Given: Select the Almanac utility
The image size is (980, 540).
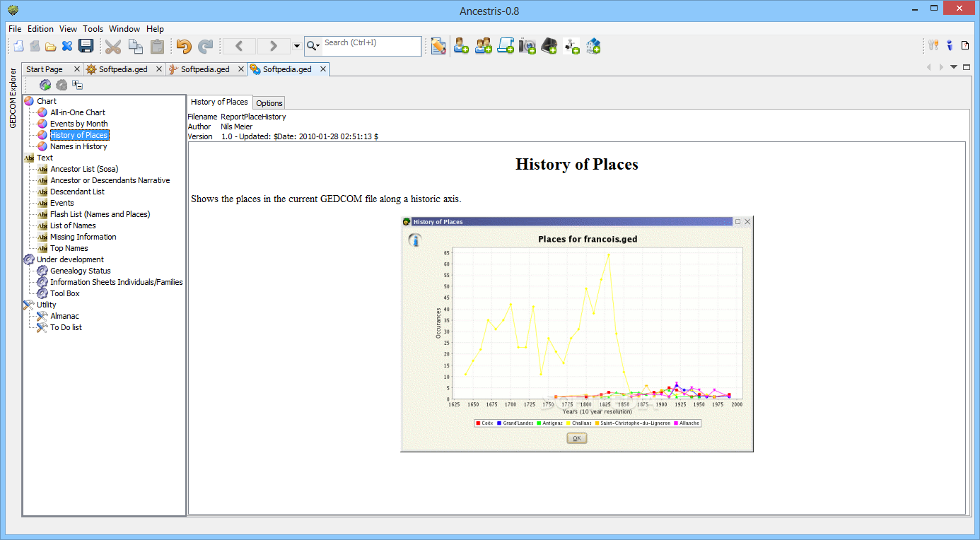Looking at the screenshot, I should point(64,316).
